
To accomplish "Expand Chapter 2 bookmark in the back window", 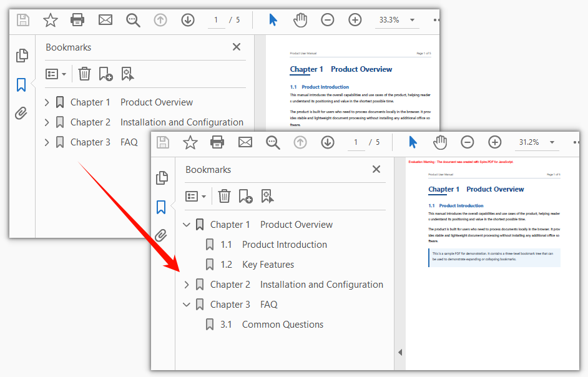I will (47, 122).
